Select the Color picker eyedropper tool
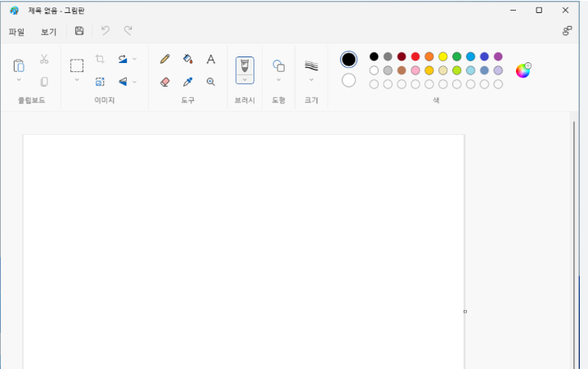The image size is (588, 369). tap(188, 82)
